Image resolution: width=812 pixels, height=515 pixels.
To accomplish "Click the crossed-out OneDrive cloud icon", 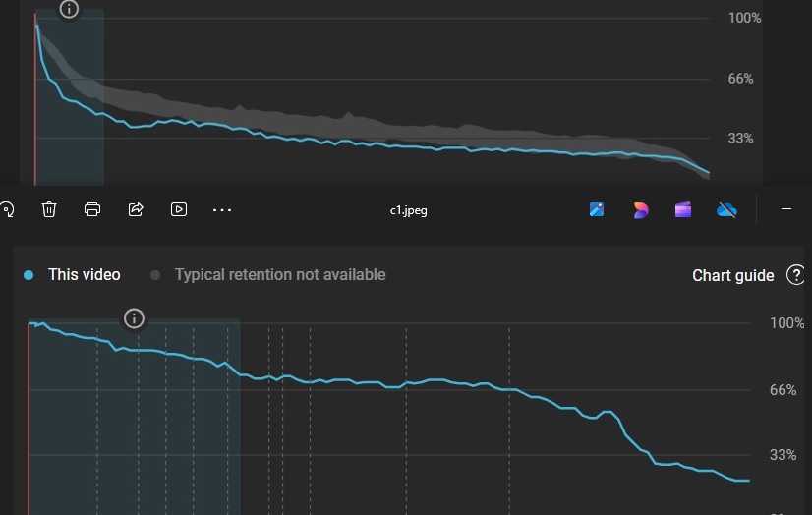I will click(726, 209).
